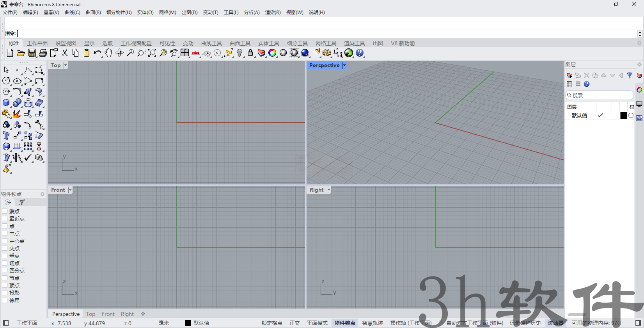Screen dimensions: 644x328
Task: Open the Right viewport title dropdown arrow
Action: (329, 190)
